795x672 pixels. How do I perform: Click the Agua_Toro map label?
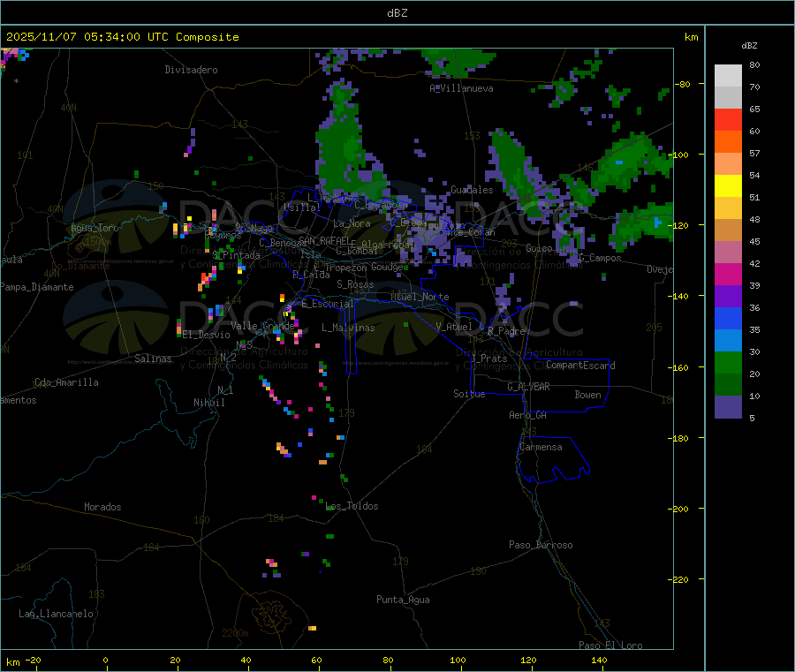95,228
